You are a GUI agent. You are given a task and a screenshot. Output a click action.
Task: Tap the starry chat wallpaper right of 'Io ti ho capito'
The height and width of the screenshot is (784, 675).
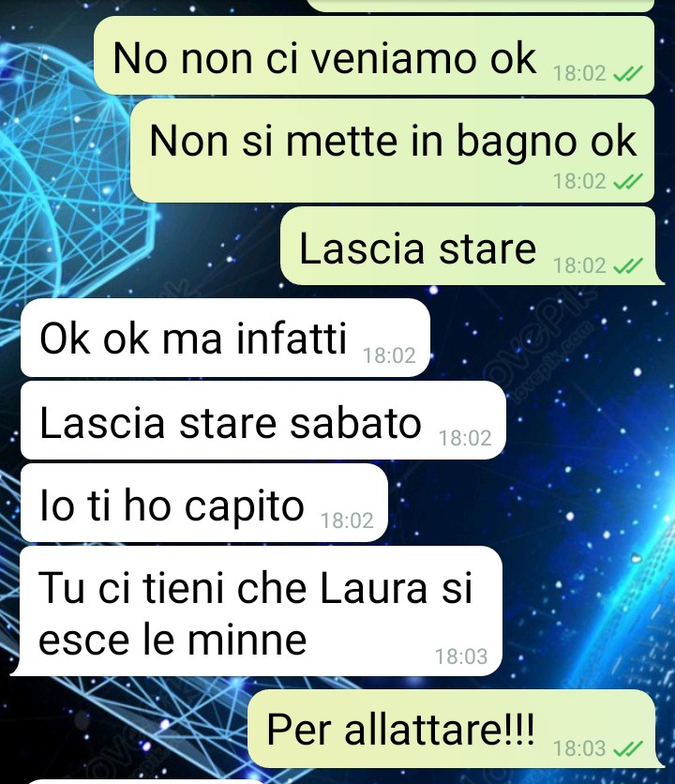[530, 503]
